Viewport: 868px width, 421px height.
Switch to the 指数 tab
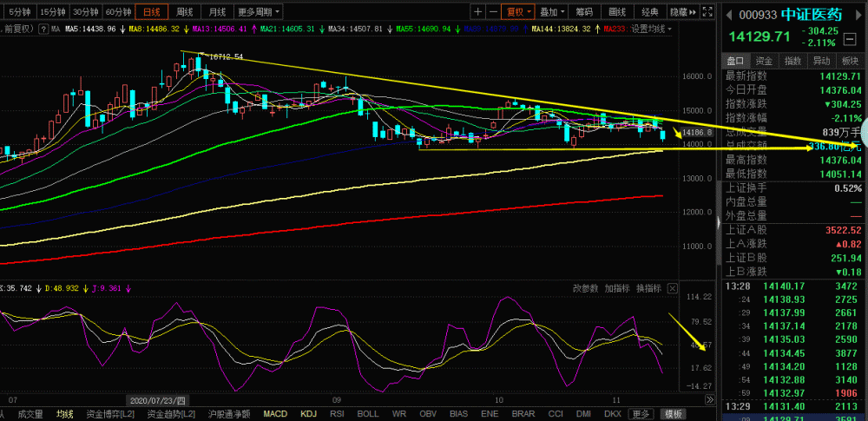(x=792, y=61)
